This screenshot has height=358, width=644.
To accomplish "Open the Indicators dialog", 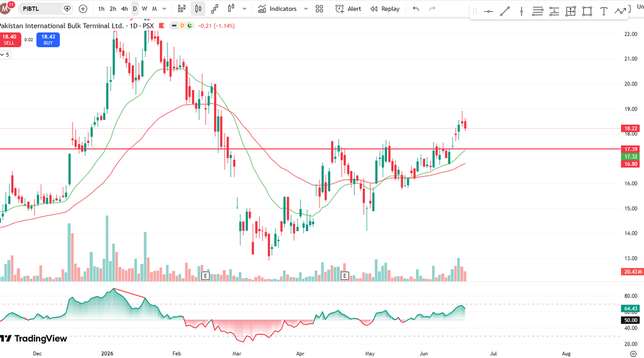I will tap(277, 9).
